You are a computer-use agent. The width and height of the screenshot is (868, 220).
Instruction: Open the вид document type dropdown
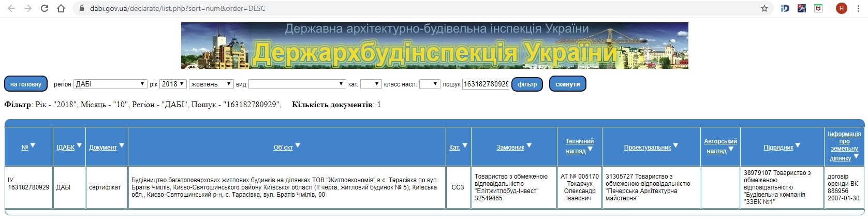297,84
